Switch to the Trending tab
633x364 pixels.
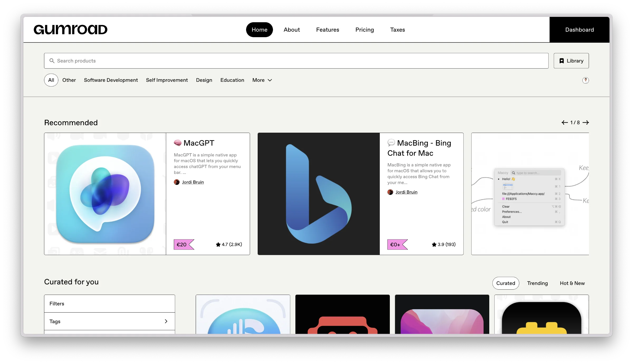(x=538, y=283)
